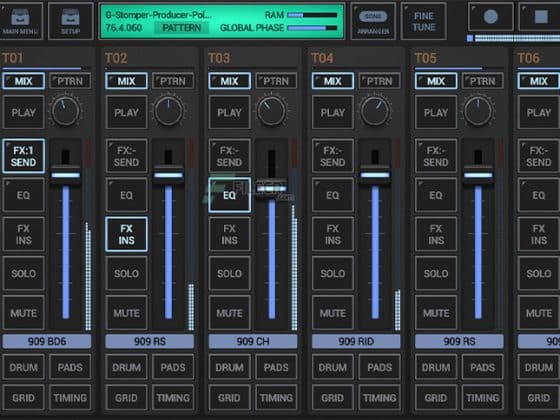Solo track T05
The width and height of the screenshot is (560, 420).
pyautogui.click(x=436, y=273)
